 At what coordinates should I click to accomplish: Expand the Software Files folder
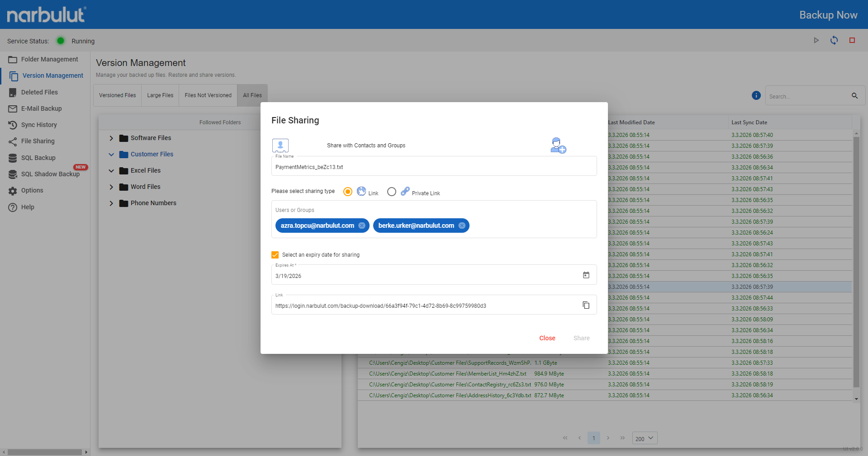pyautogui.click(x=111, y=138)
